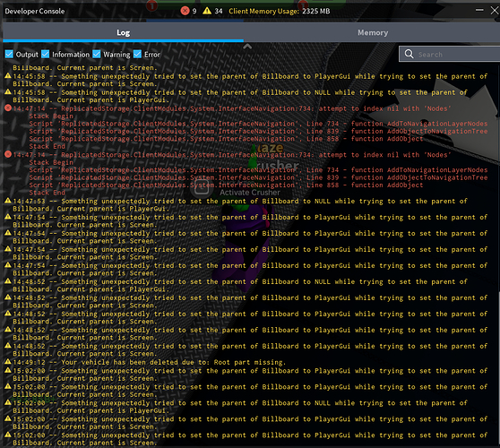Image resolution: width=500 pixels, height=448 pixels.
Task: Close the Developer Console
Action: coord(495,10)
